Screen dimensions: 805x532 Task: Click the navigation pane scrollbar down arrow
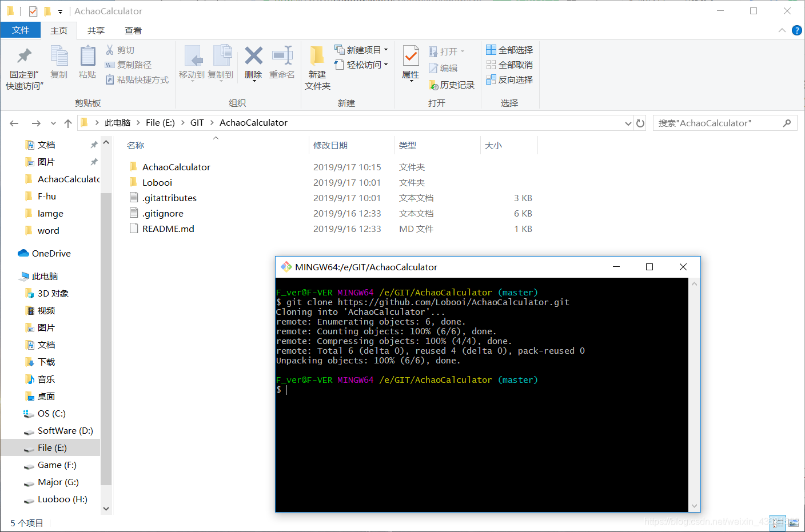[x=106, y=509]
